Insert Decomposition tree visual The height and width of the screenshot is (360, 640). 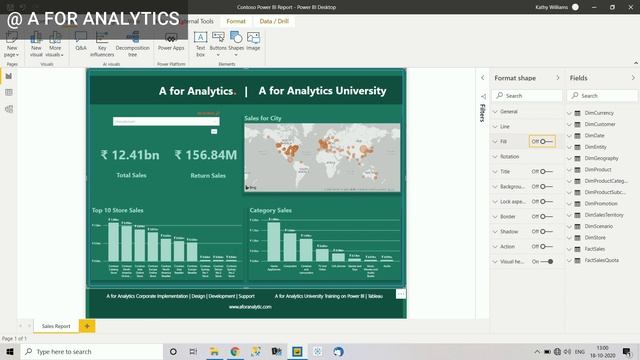coord(133,44)
